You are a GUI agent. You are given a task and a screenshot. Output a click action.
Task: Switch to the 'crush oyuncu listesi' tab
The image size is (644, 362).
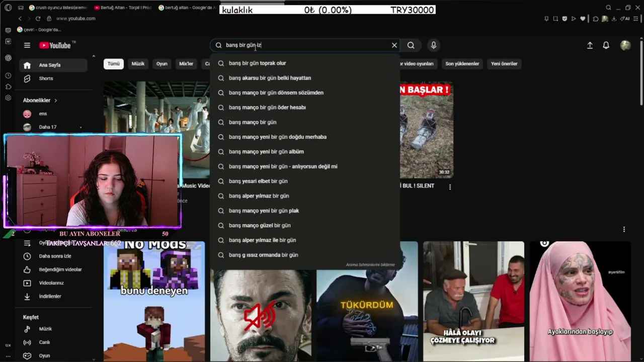(x=58, y=8)
